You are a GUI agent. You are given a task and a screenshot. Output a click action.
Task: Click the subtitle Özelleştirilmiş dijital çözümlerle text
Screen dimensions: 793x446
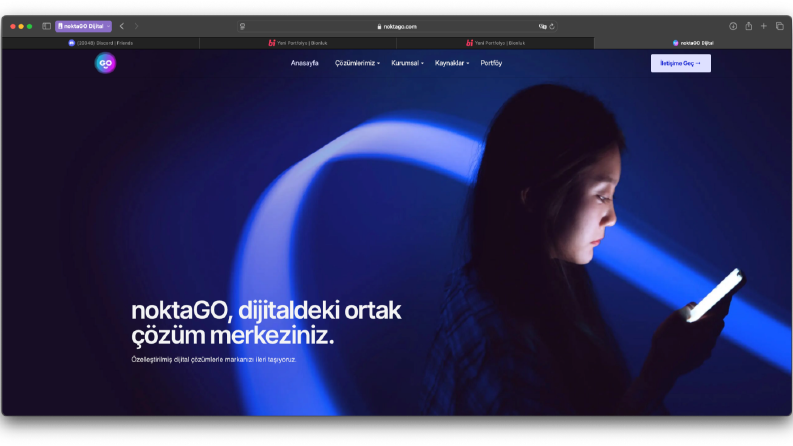(x=214, y=360)
